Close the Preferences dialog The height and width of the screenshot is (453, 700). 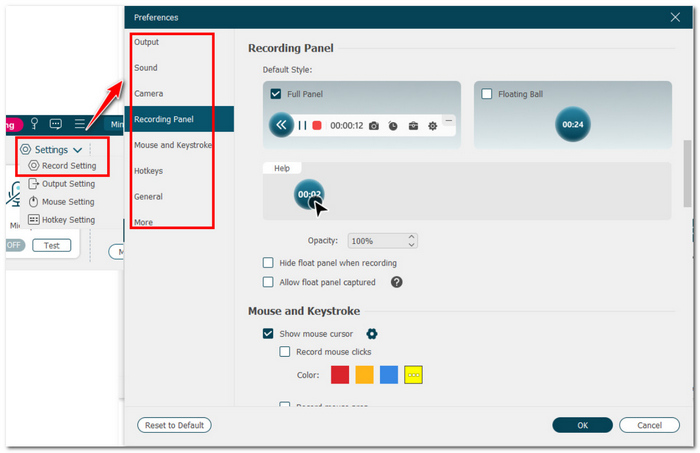[x=675, y=17]
